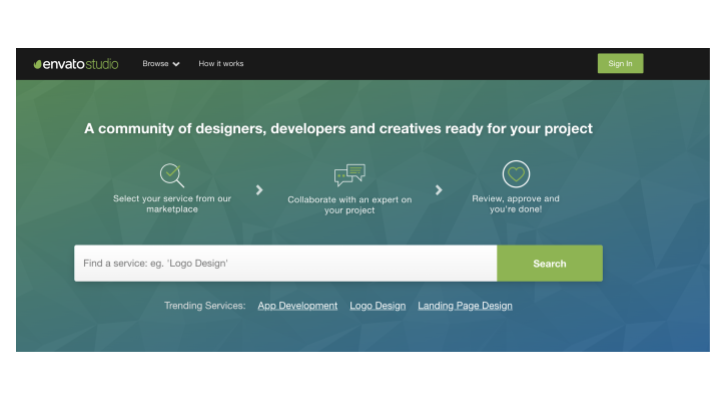The image size is (726, 409).
Task: Click 'Review, approve and you're done!' text
Action: click(x=516, y=204)
